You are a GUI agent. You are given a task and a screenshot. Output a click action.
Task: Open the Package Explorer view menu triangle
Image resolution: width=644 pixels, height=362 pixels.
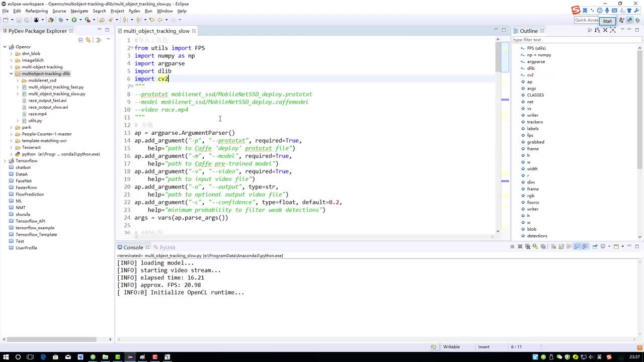click(108, 40)
